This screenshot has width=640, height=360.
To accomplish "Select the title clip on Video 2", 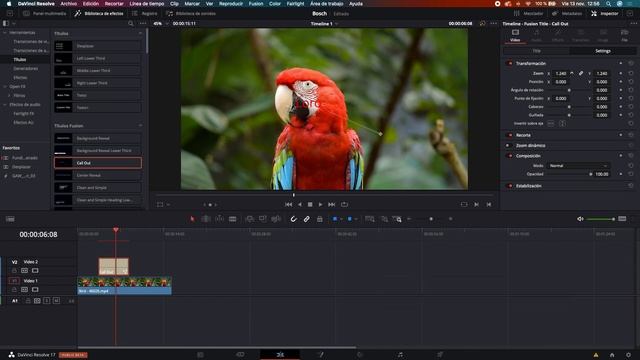I will [x=114, y=267].
